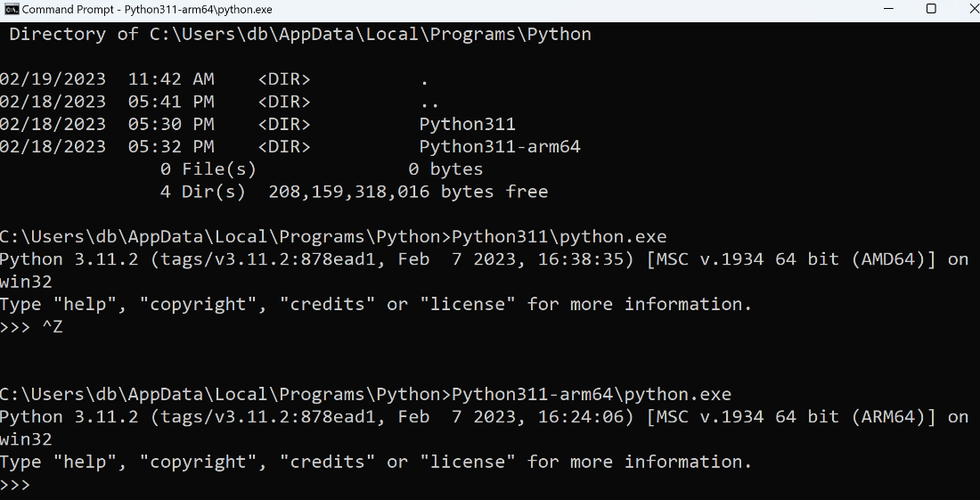The width and height of the screenshot is (980, 500).
Task: Click the active >>> prompt at the bottom
Action: click(x=15, y=484)
